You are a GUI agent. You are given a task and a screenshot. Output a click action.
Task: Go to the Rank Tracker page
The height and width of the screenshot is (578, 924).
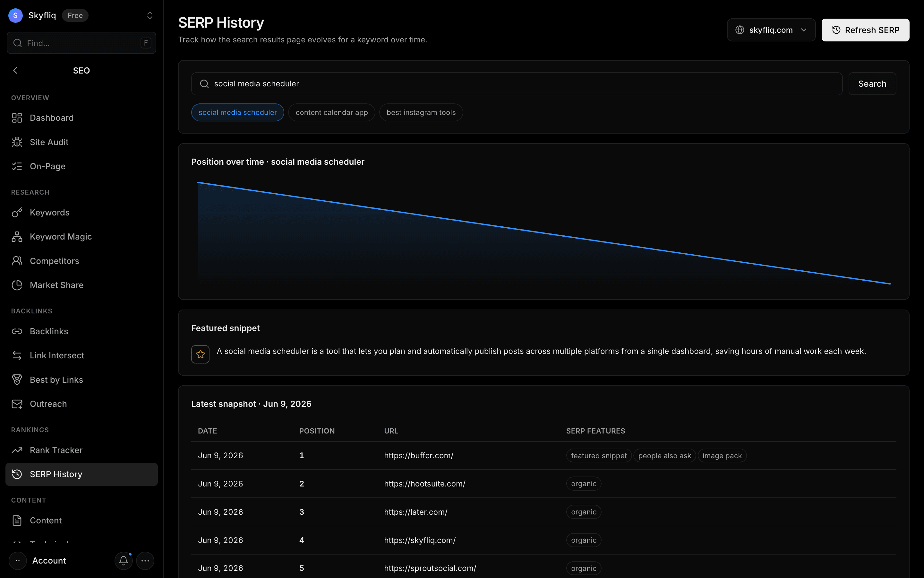point(82,450)
